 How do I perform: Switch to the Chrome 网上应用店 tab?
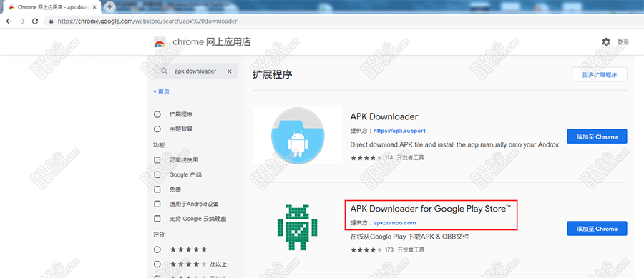51,7
